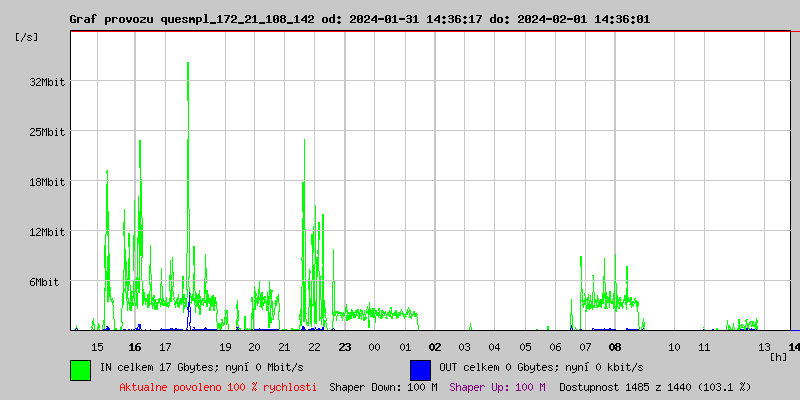Select the bold hour 08 axis marker
Screen dimensions: 800x400
[x=614, y=347]
